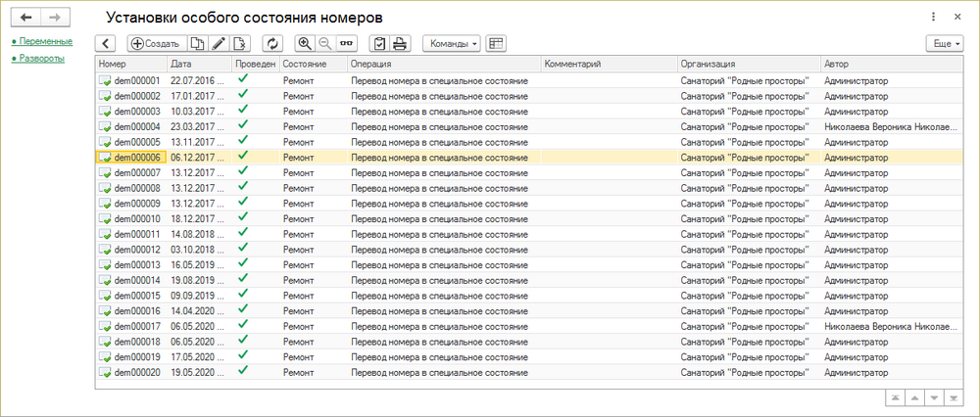
Task: Click the clipboard checkmark icon
Action: (x=379, y=44)
